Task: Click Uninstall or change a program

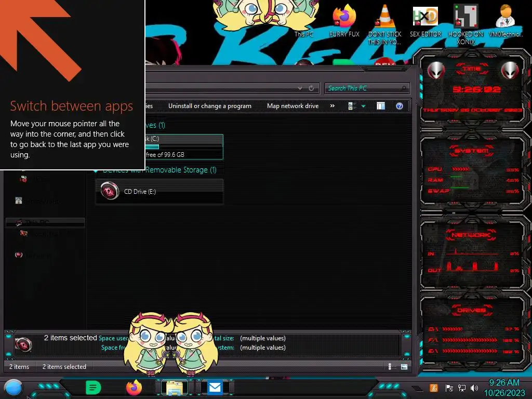Action: click(x=210, y=106)
